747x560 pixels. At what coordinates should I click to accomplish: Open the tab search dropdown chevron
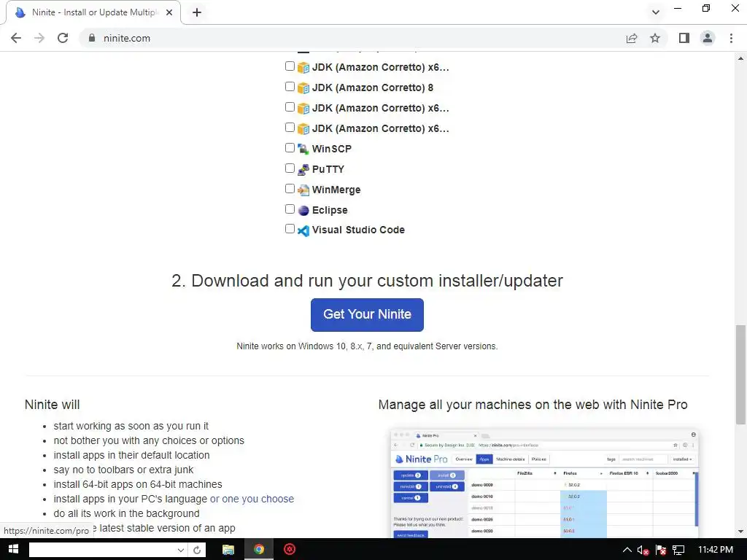click(656, 12)
